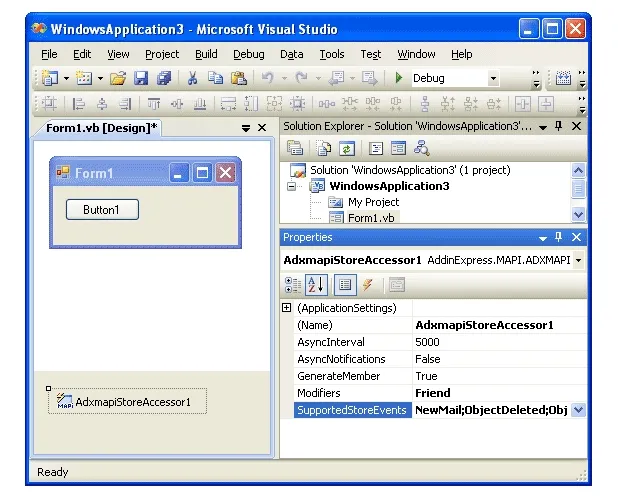Close the Solution Explorer panel

click(576, 126)
